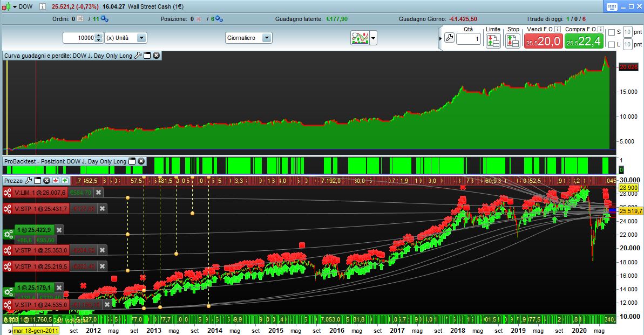Image resolution: width=644 pixels, height=335 pixels.
Task: Close the position 1 @ 25.422,9
Action: 59,230
